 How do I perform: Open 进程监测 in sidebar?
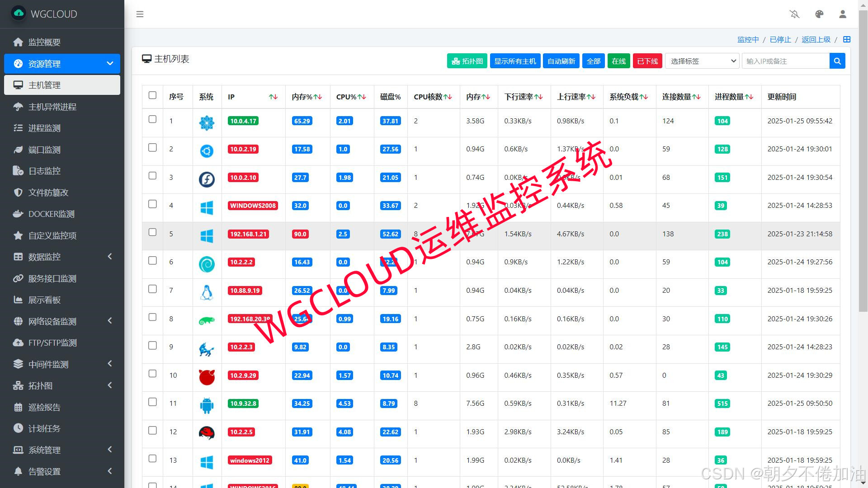click(x=44, y=128)
